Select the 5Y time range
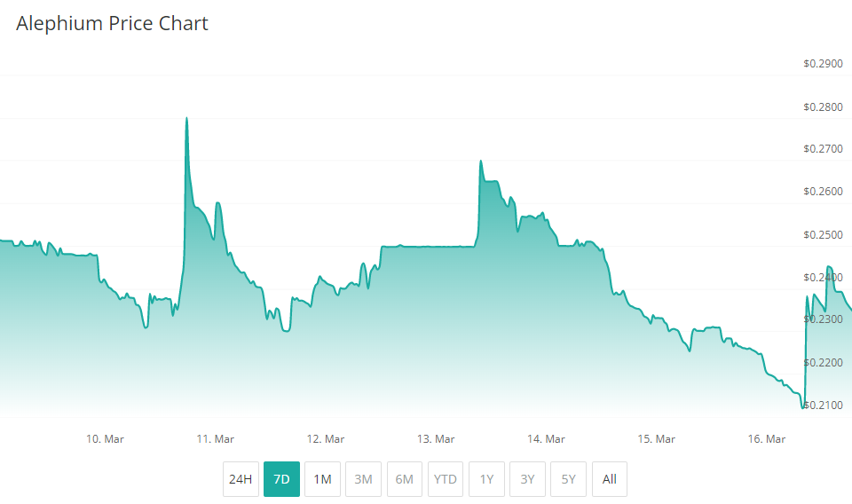 (x=568, y=479)
